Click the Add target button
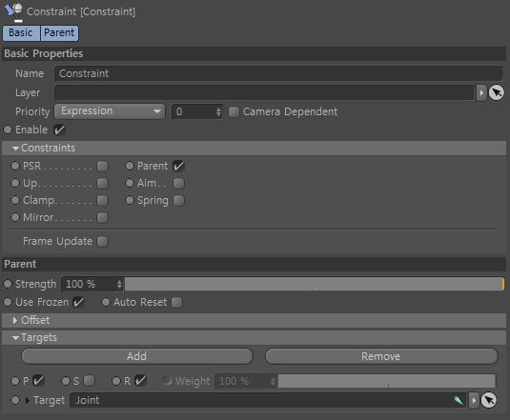Image resolution: width=510 pixels, height=420 pixels. [137, 356]
